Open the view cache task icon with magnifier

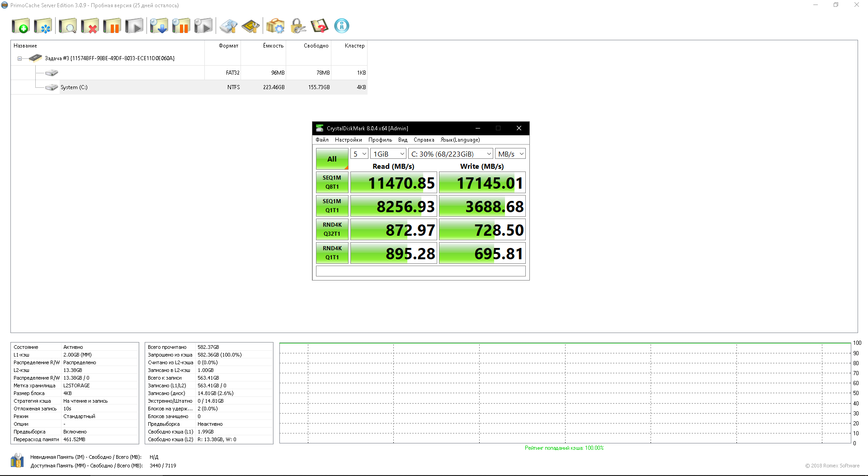click(x=68, y=26)
